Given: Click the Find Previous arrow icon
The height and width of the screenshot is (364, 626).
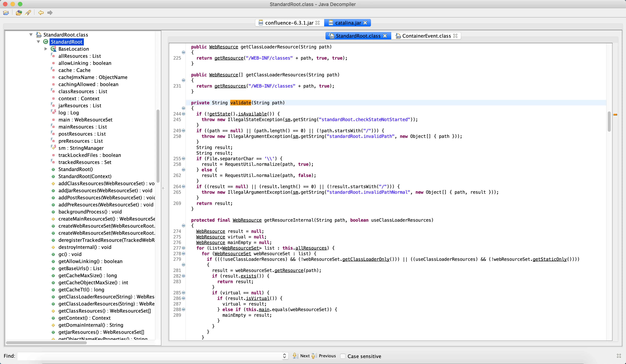Looking at the screenshot, I should pyautogui.click(x=314, y=356).
